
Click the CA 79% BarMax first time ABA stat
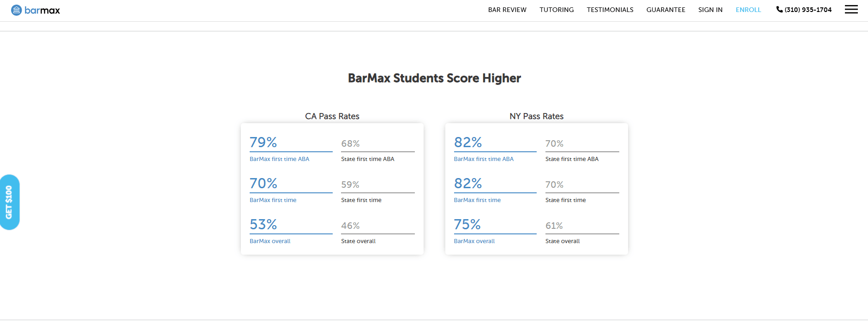263,142
